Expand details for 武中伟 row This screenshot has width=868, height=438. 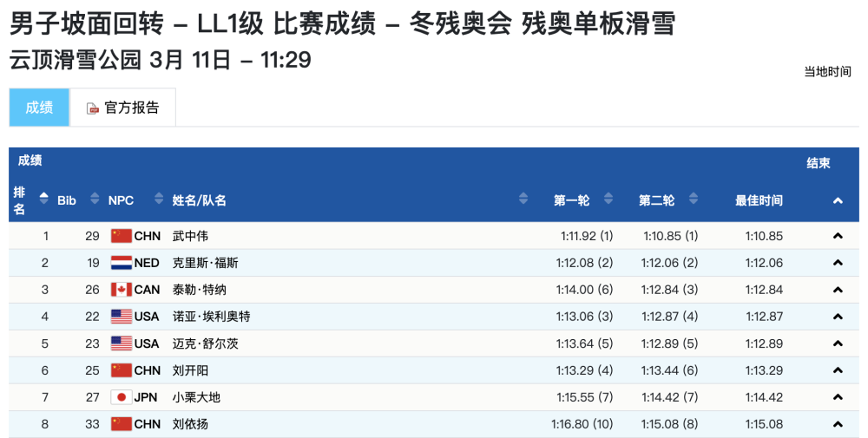pos(838,236)
